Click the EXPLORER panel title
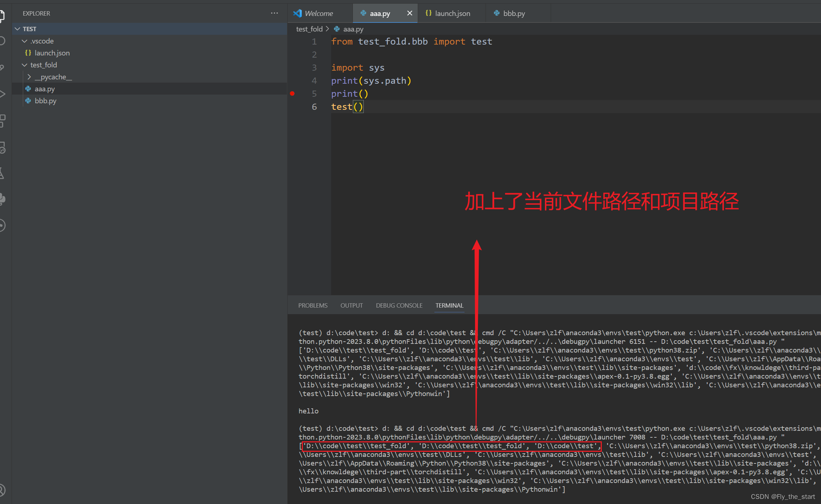Viewport: 821px width, 504px height. point(36,13)
